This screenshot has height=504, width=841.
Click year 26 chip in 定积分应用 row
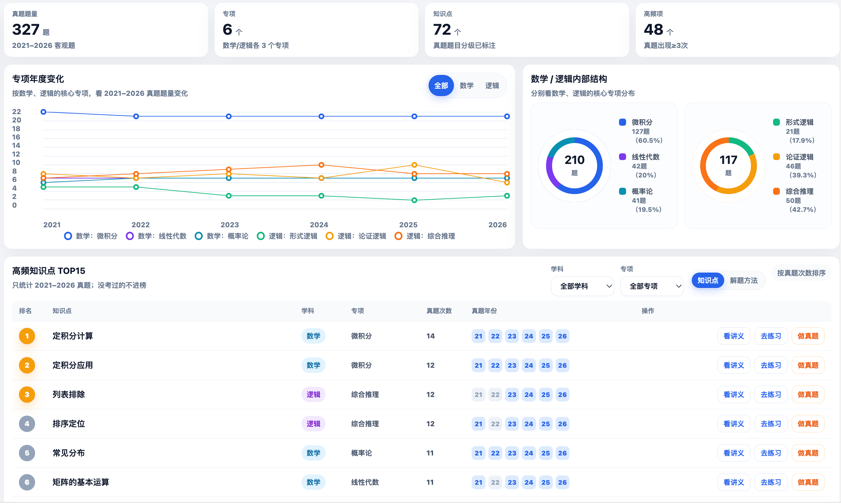click(x=563, y=365)
